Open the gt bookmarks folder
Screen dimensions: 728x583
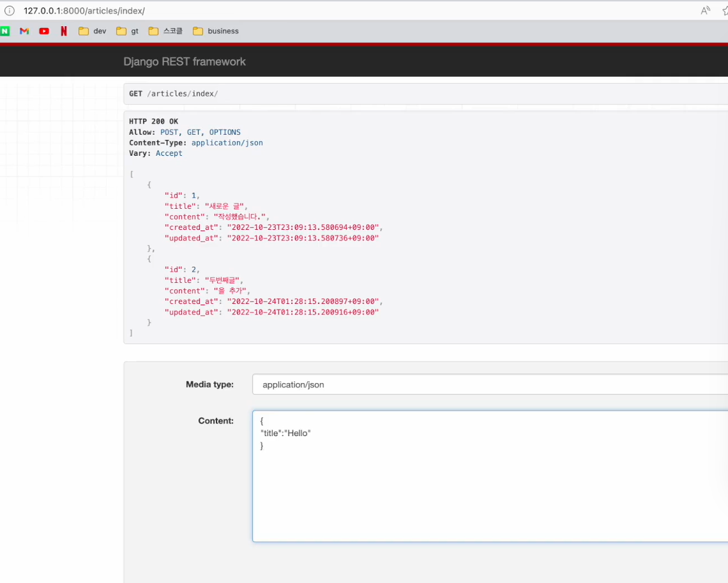[x=128, y=31]
